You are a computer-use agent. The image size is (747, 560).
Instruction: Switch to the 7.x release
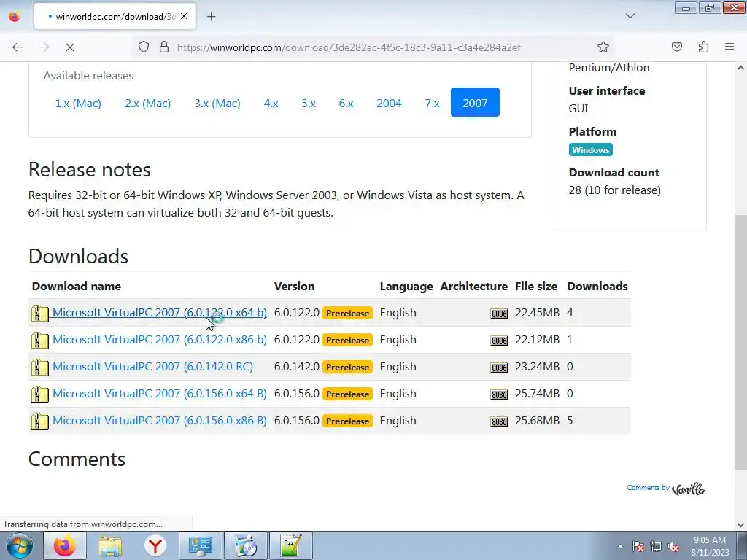pos(432,103)
